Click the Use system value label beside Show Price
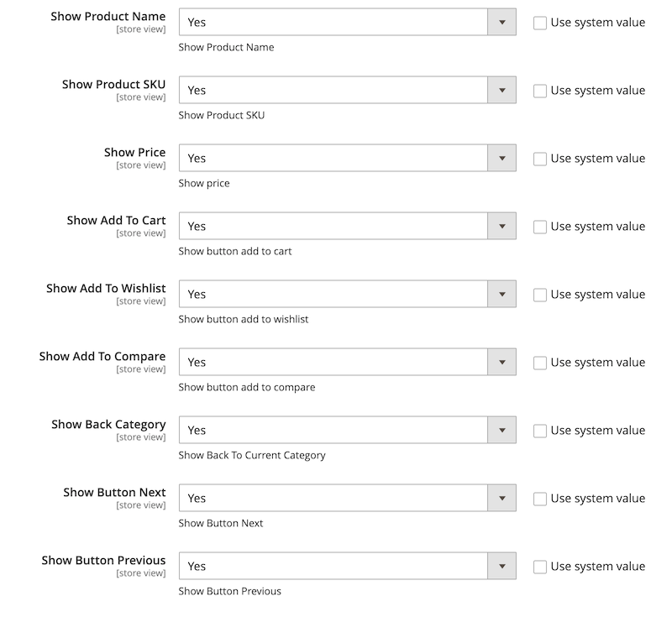The image size is (672, 617). [597, 159]
